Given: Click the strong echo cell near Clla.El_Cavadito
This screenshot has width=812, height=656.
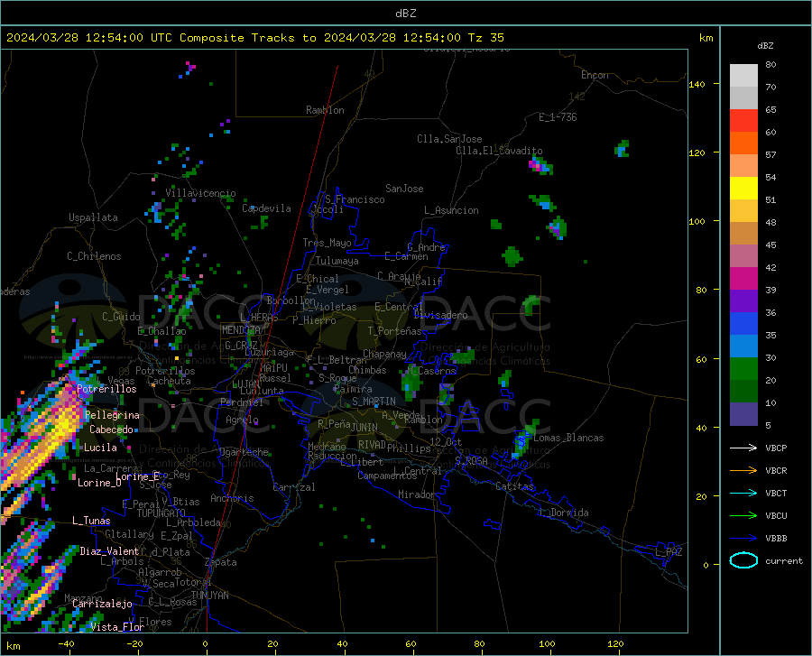Looking at the screenshot, I should (540, 166).
